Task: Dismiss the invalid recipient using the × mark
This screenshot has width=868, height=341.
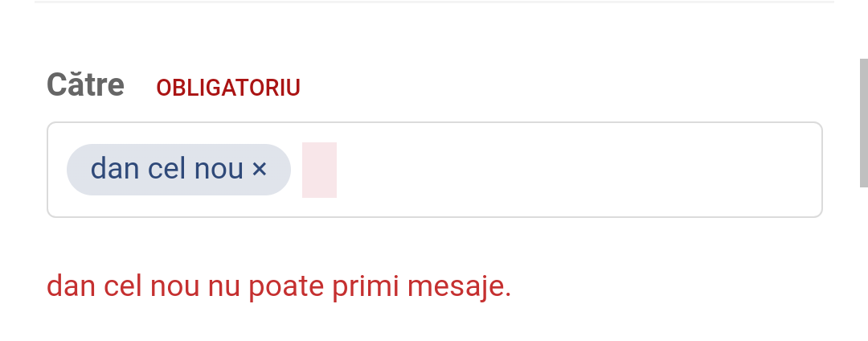Action: 259,170
